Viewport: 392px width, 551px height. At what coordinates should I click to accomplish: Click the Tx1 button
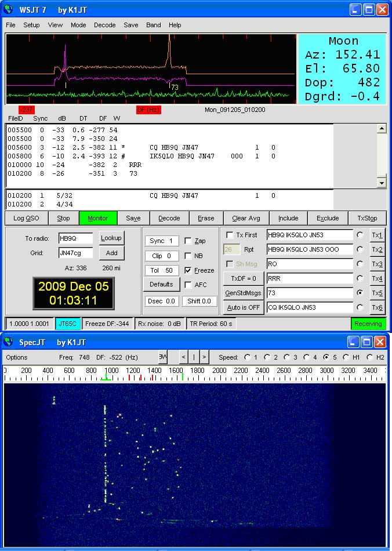pos(377,235)
